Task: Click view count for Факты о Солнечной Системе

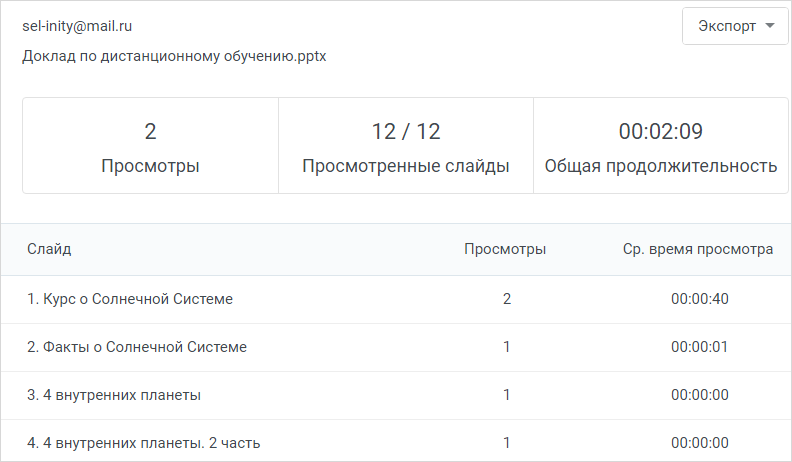Action: pos(507,347)
